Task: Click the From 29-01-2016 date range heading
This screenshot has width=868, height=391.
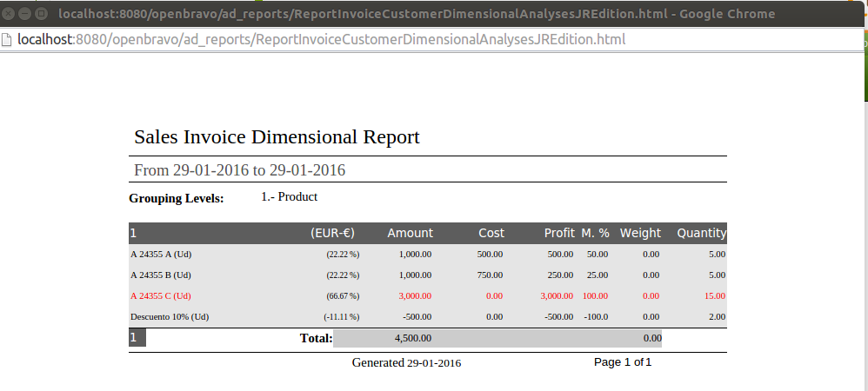Action: pyautogui.click(x=240, y=170)
